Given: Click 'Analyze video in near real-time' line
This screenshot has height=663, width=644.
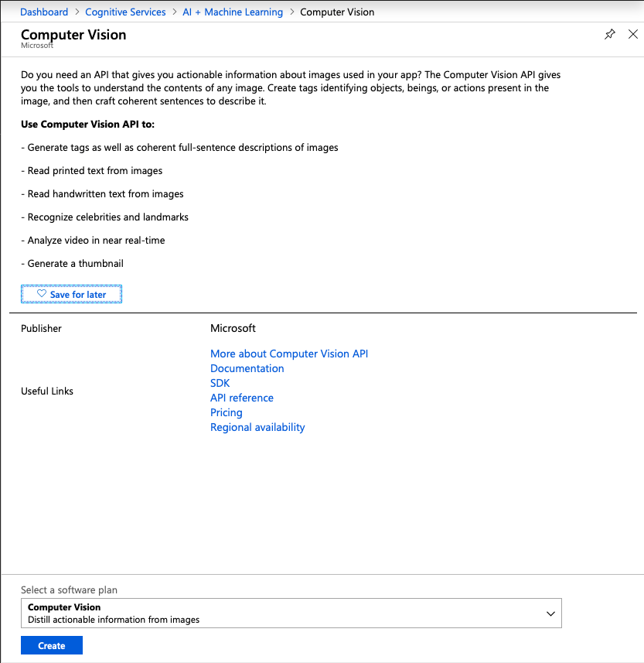Looking at the screenshot, I should click(93, 241).
